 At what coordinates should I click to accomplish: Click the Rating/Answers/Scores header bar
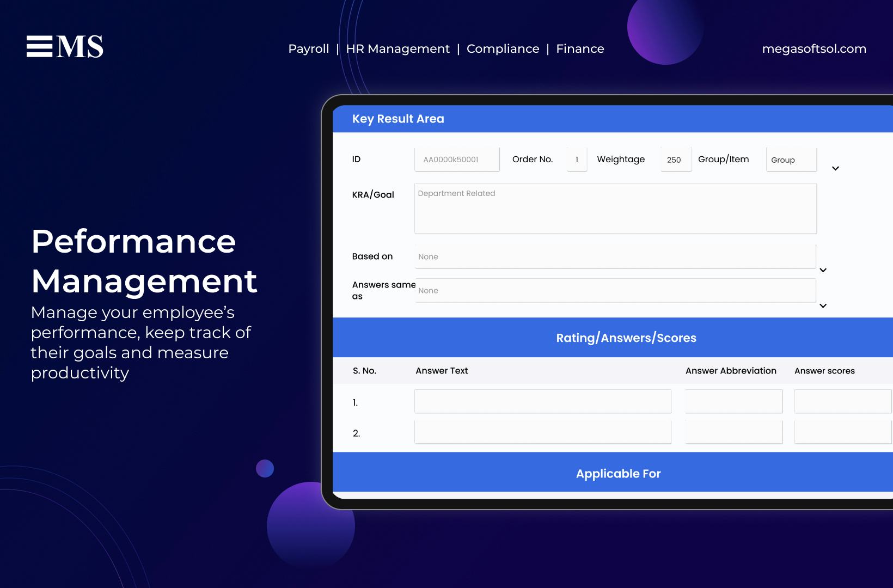pos(626,338)
